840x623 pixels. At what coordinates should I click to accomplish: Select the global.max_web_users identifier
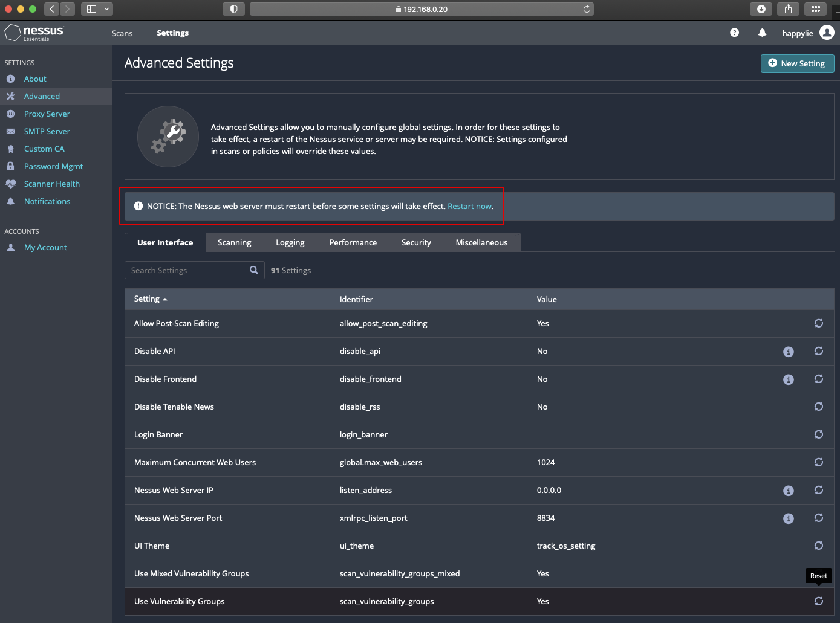coord(381,462)
